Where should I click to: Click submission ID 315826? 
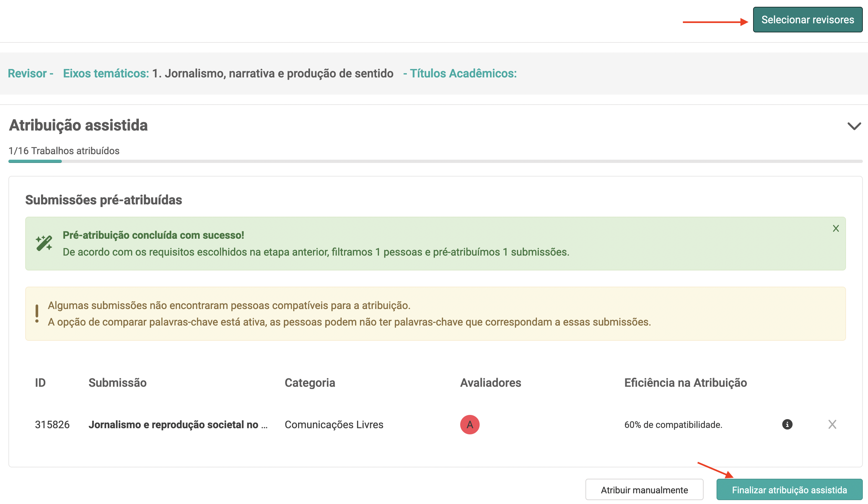click(x=52, y=424)
